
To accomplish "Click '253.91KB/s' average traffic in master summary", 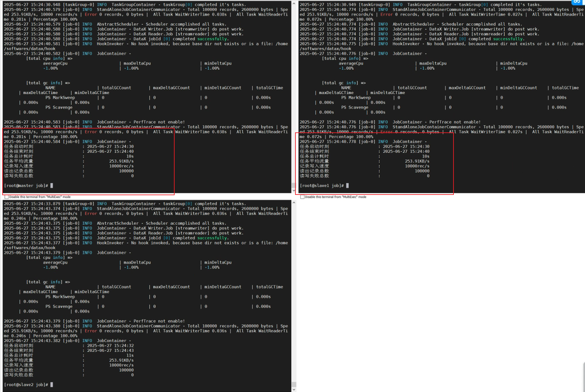I will (x=121, y=161).
